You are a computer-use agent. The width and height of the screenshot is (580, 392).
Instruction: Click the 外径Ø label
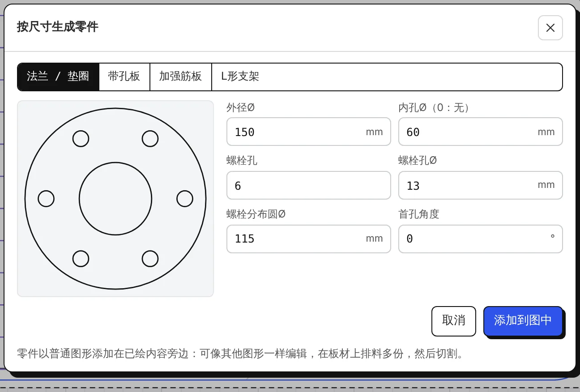[x=241, y=107]
